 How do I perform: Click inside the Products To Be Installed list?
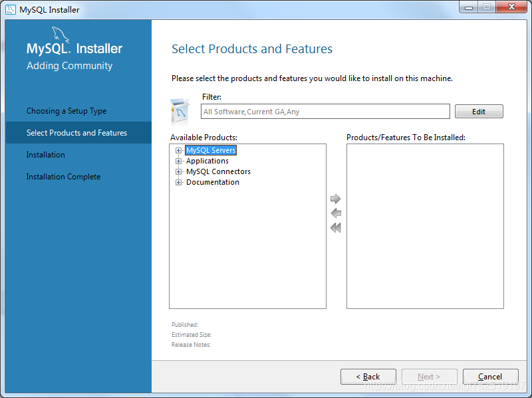pyautogui.click(x=425, y=226)
